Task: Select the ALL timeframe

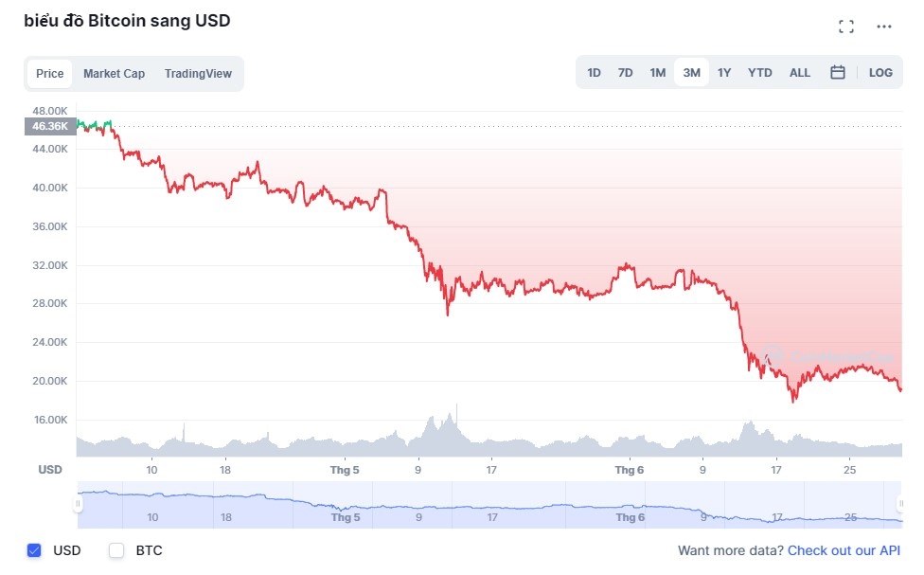Action: click(x=800, y=72)
